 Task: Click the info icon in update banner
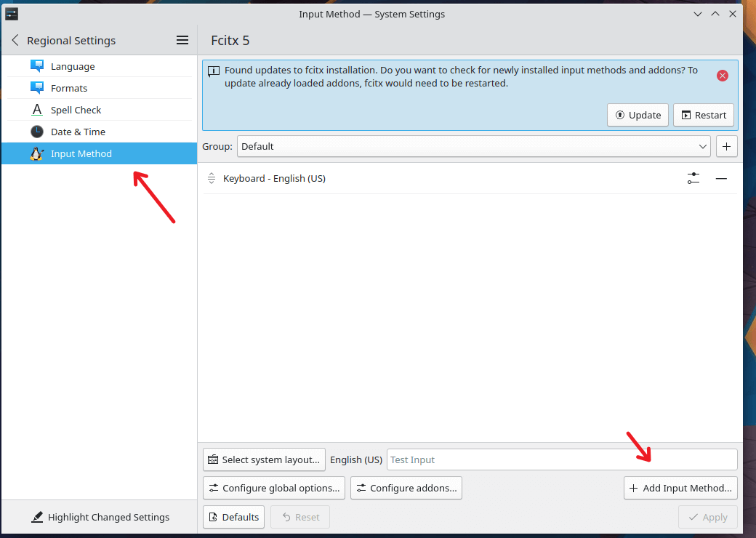pyautogui.click(x=214, y=71)
